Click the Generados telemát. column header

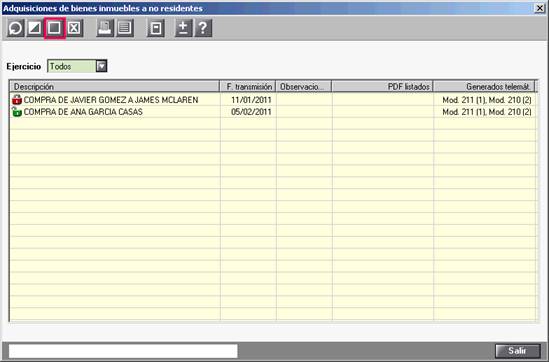[x=485, y=87]
